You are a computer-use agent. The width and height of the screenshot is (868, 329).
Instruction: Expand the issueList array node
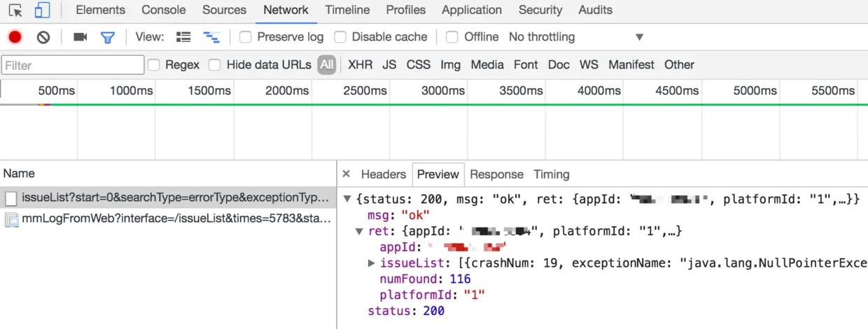(372, 263)
